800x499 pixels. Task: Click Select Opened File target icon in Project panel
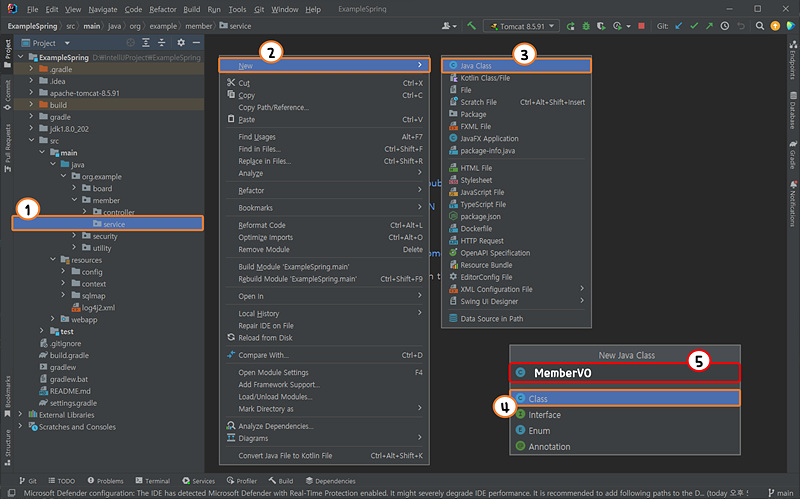(131, 43)
